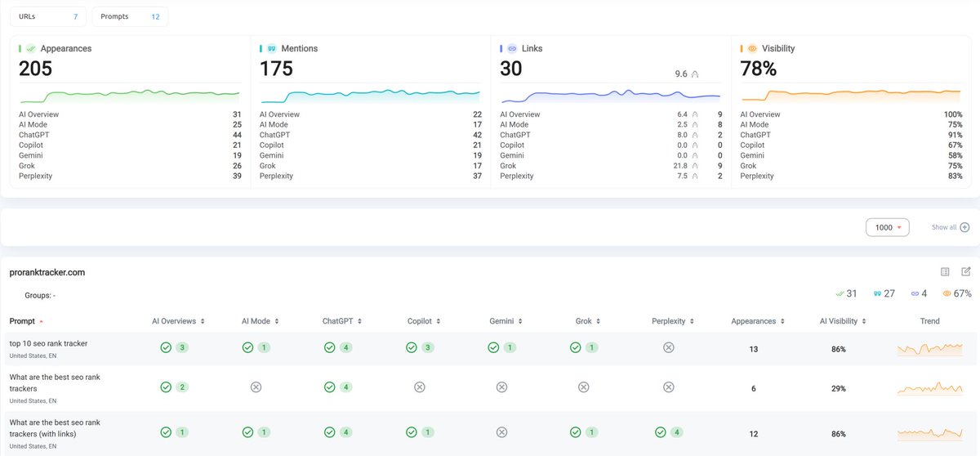Click the 175 Mentions total
980x456 pixels.
276,69
